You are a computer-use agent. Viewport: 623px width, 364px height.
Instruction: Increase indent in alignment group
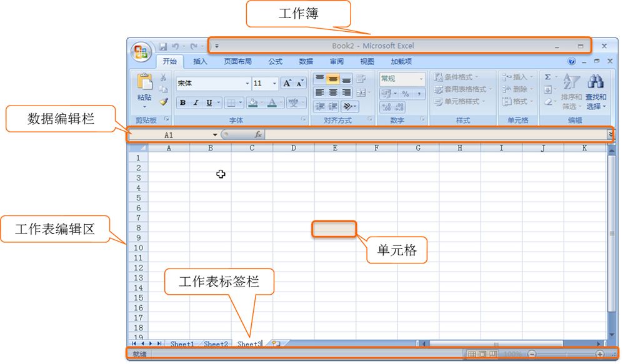pyautogui.click(x=333, y=106)
